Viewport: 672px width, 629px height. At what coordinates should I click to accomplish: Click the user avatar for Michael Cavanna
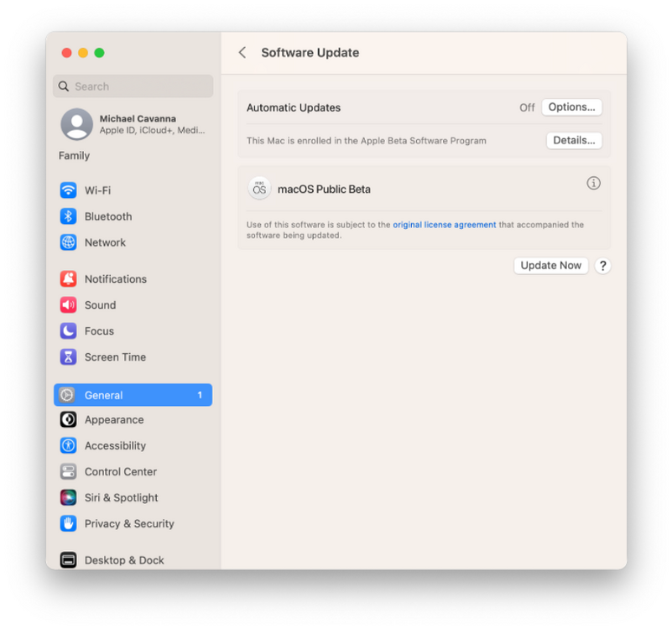click(x=76, y=124)
